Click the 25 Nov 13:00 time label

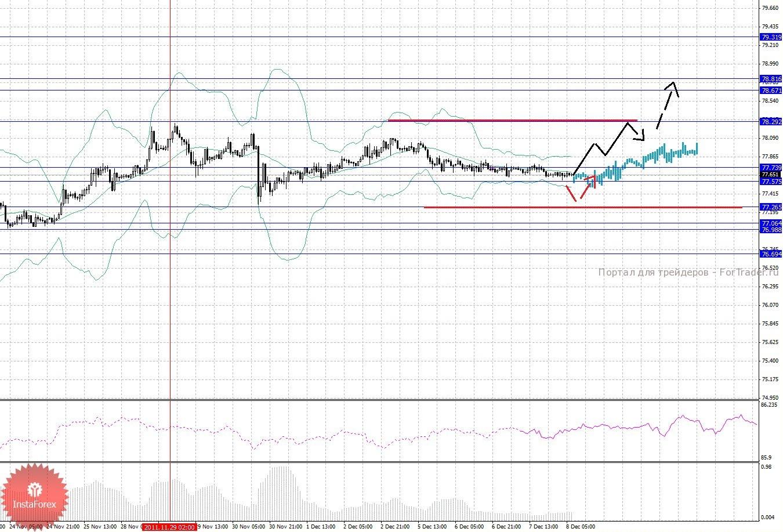coord(100,527)
